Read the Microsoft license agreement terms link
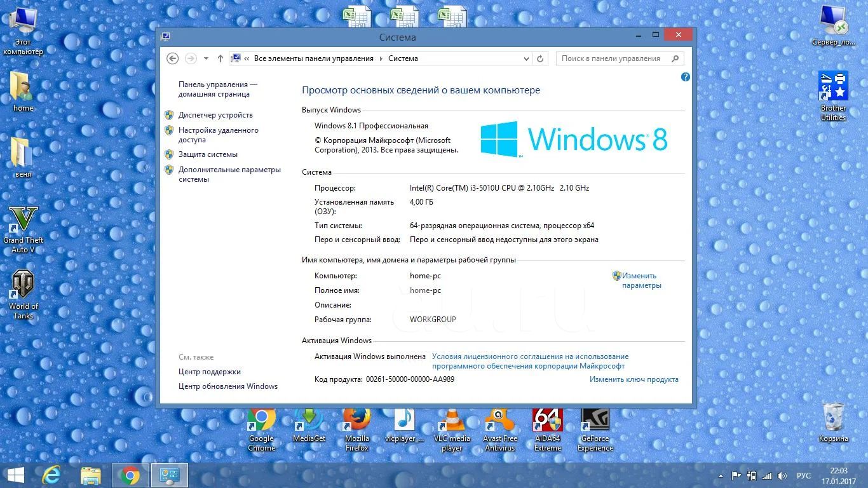868x488 pixels. 531,361
